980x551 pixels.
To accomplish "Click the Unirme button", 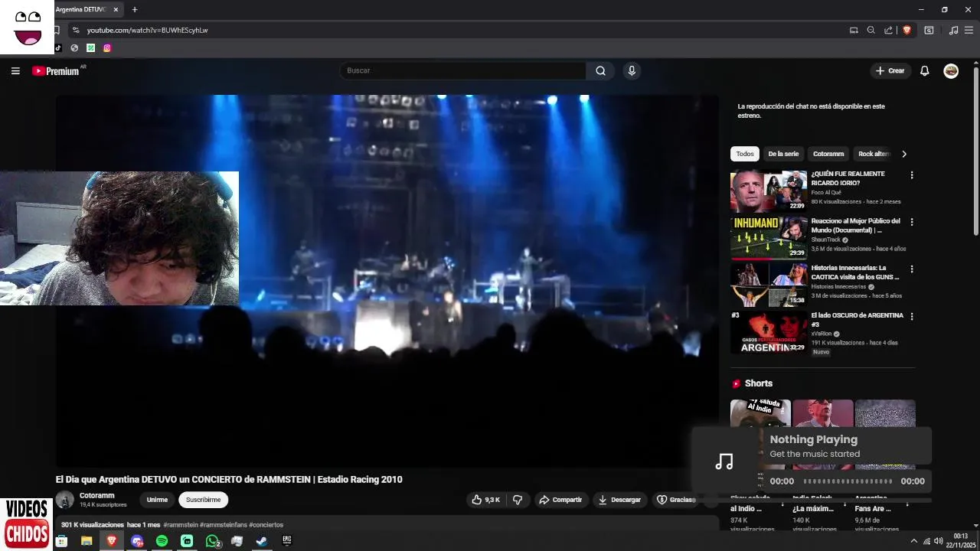I will (x=157, y=500).
